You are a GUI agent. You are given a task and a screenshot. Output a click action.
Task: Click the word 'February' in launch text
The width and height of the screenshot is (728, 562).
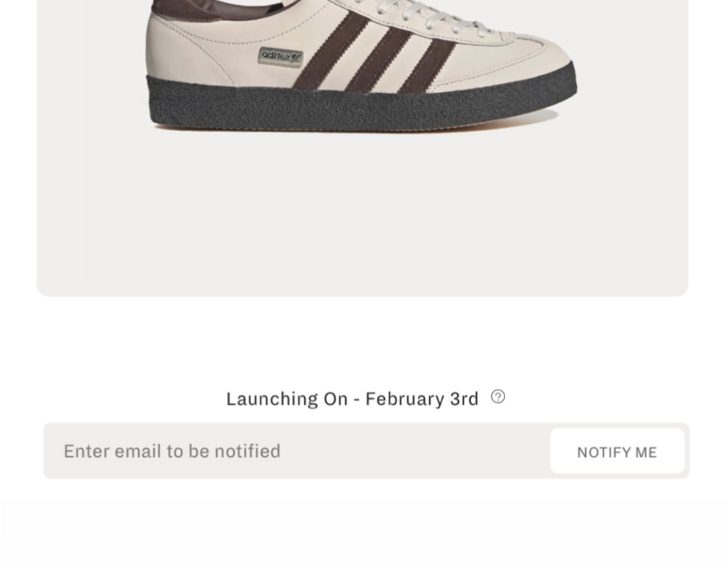(x=405, y=399)
